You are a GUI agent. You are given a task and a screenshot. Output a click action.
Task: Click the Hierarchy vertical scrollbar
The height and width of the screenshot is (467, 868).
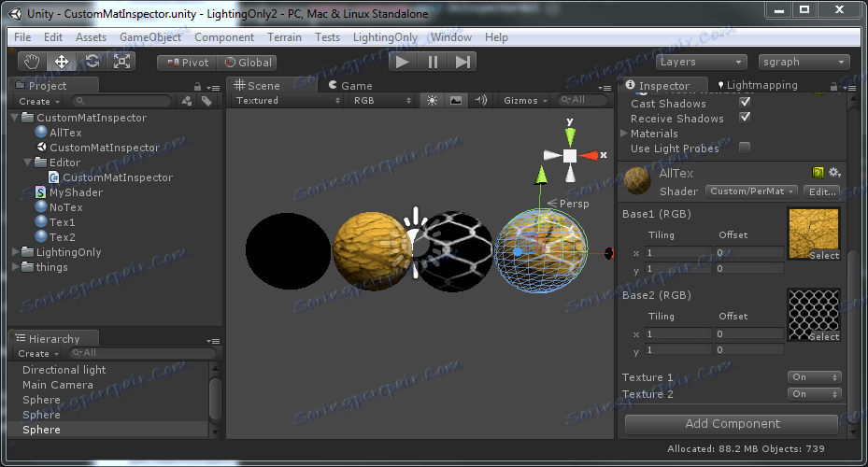[x=215, y=399]
